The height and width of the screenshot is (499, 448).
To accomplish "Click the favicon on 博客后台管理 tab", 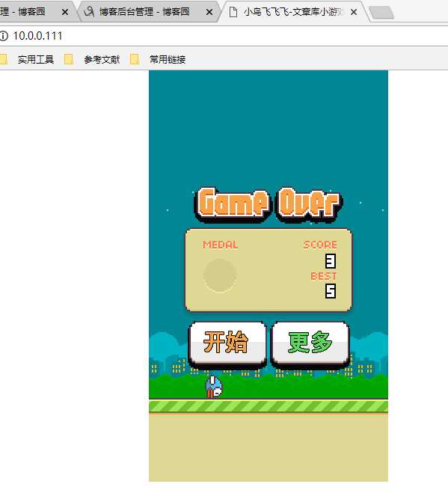I will pyautogui.click(x=89, y=12).
